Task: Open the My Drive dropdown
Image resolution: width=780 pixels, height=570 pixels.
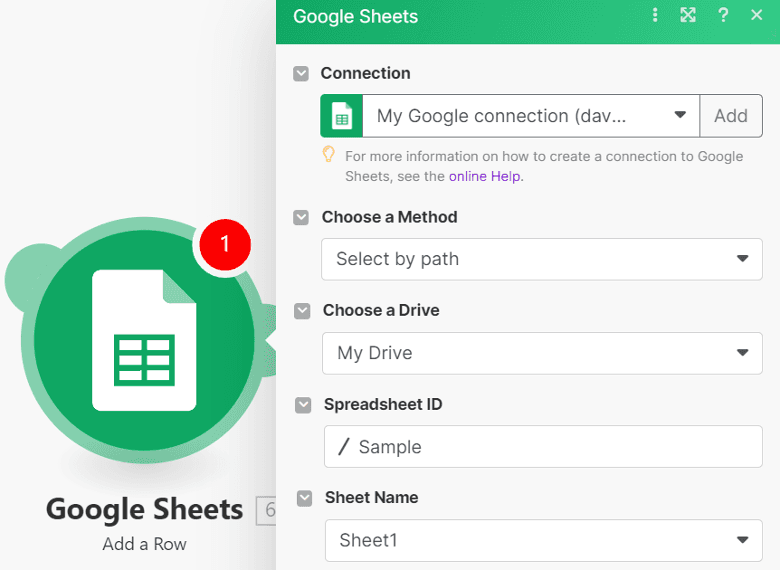Action: pos(541,353)
